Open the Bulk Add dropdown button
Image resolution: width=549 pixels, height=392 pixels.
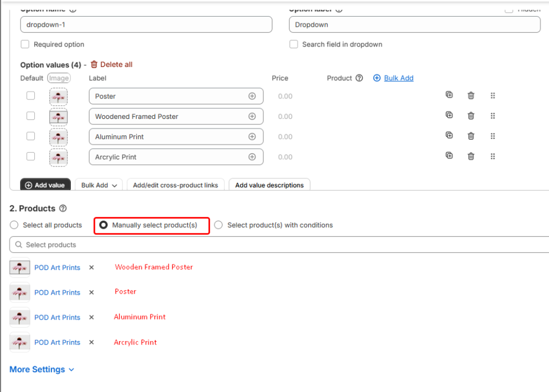click(99, 185)
